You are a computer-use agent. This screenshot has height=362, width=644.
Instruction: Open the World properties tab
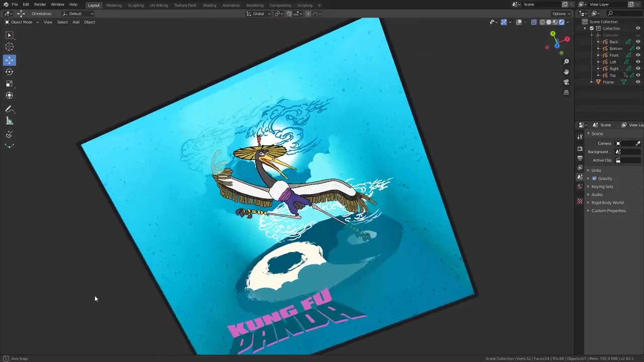click(580, 187)
